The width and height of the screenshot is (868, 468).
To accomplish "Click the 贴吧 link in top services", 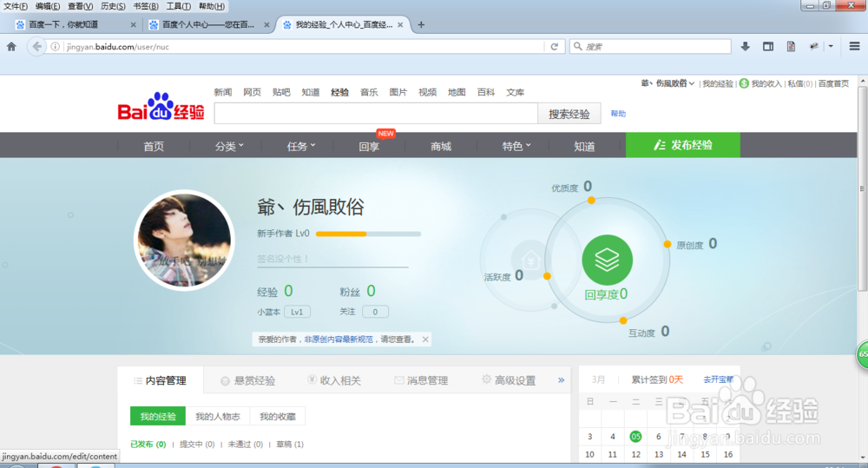I will coord(281,93).
